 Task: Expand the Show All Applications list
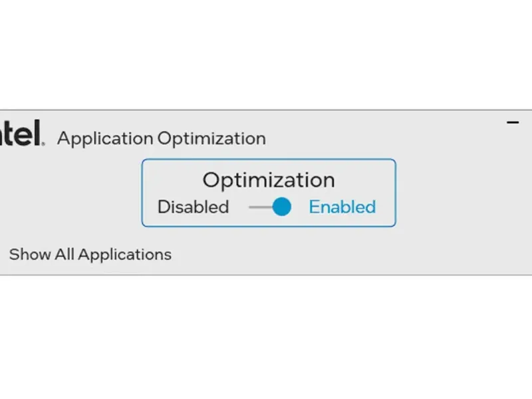point(90,254)
